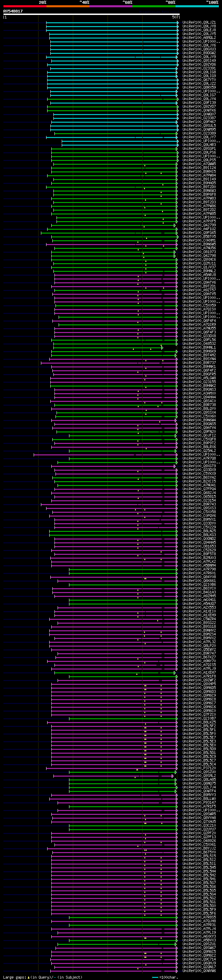Select the UniRef100_O23391 label
222x980 pixels.
tap(199, 68)
